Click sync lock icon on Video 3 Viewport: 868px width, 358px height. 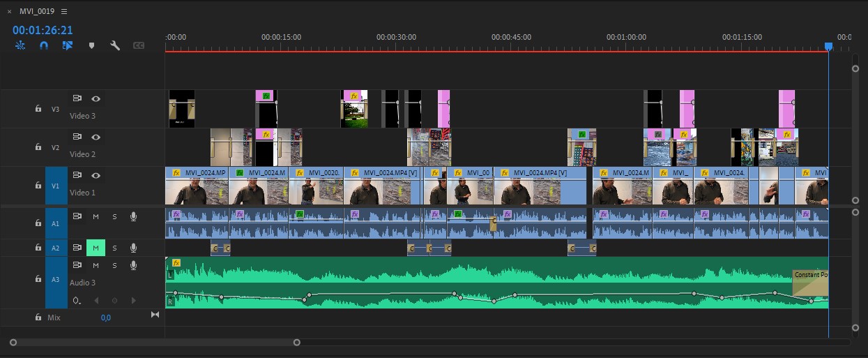pyautogui.click(x=78, y=99)
